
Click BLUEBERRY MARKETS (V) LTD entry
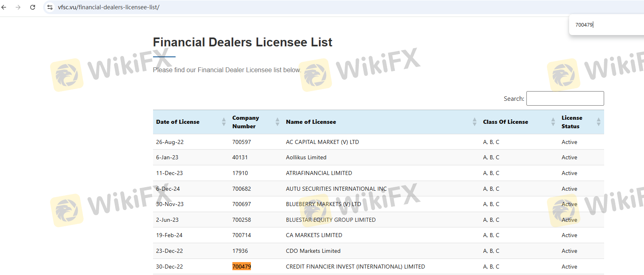coord(323,204)
